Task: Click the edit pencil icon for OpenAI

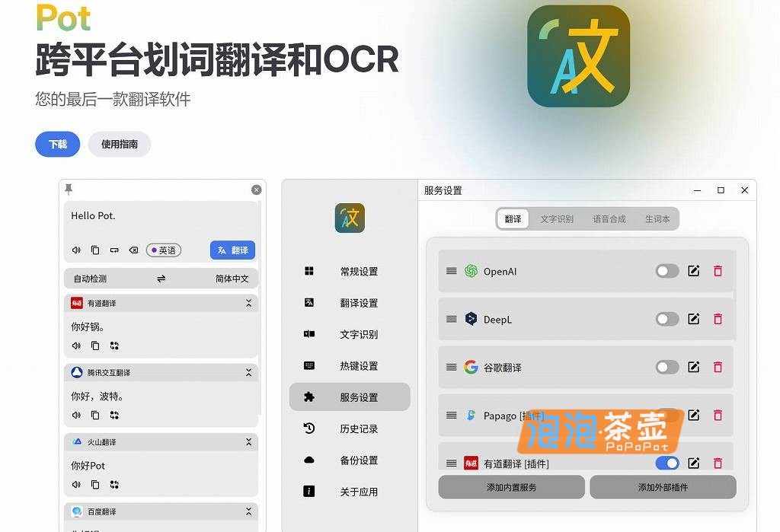Action: coord(694,271)
